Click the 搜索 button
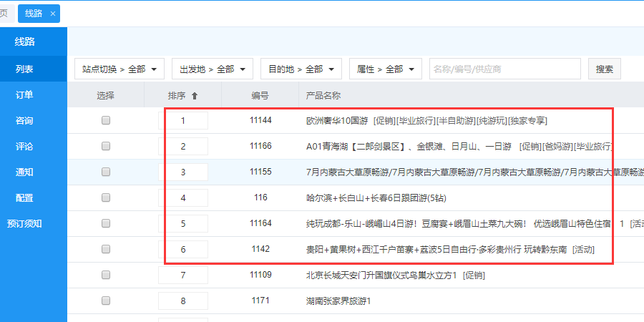Screen dimensions: 644x322 pos(604,69)
